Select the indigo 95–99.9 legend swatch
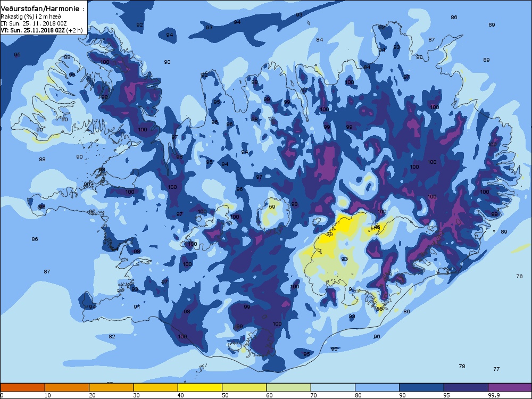 pyautogui.click(x=466, y=387)
